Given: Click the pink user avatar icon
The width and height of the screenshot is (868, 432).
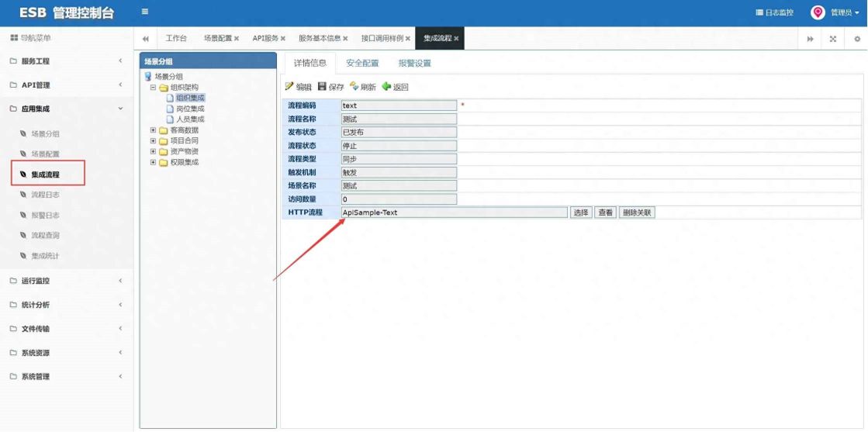Looking at the screenshot, I should click(x=818, y=12).
